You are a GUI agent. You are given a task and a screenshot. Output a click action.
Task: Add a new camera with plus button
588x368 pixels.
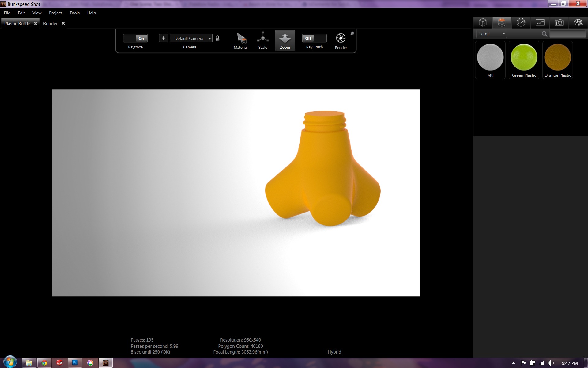(x=164, y=38)
